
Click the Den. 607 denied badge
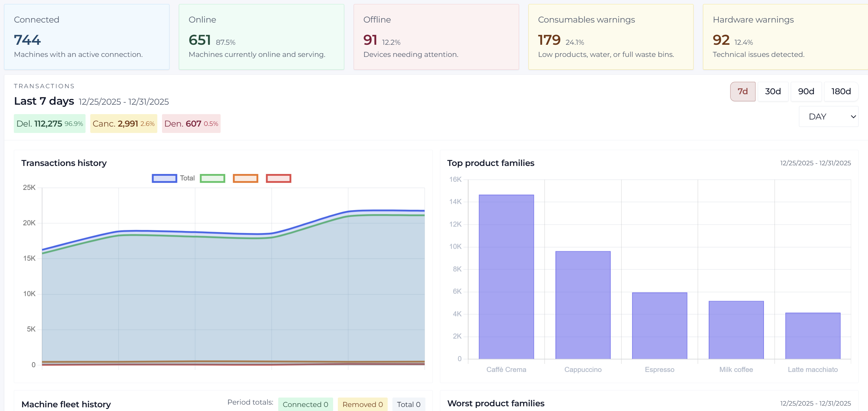(x=191, y=124)
